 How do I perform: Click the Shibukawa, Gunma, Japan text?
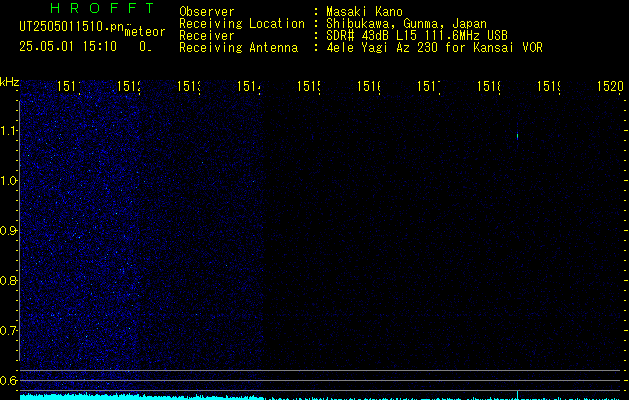click(x=406, y=24)
